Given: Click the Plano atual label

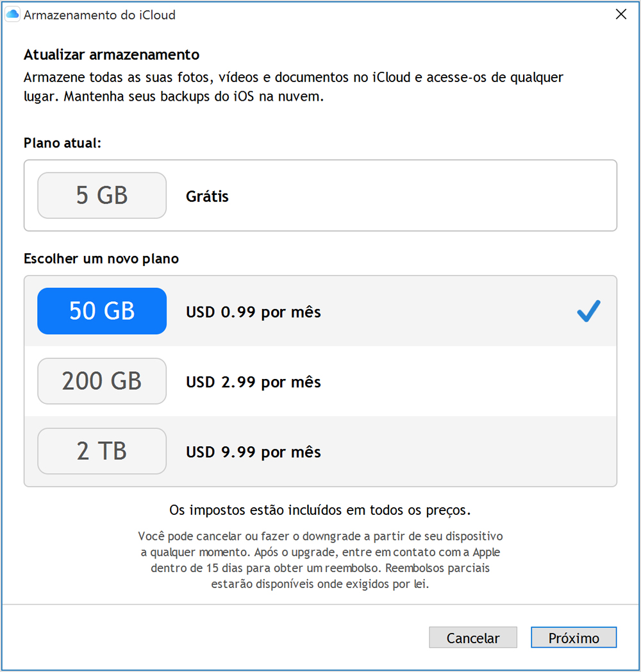Looking at the screenshot, I should tap(62, 143).
